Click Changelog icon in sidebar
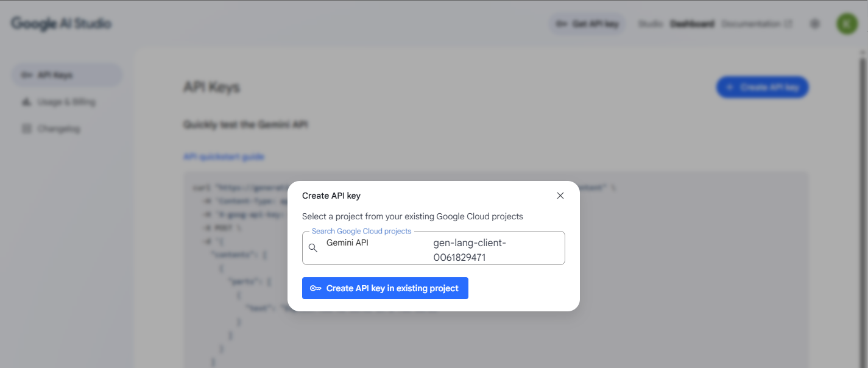The height and width of the screenshot is (368, 868). tap(26, 129)
